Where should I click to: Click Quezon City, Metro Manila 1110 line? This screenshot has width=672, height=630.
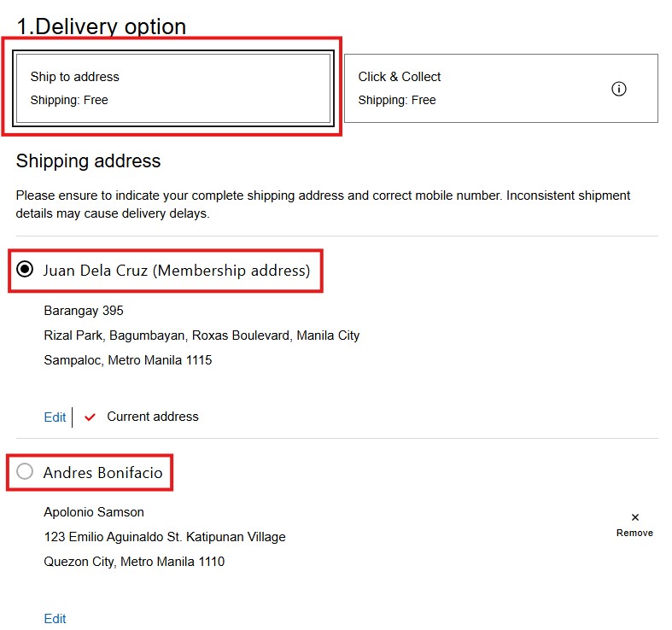(134, 562)
